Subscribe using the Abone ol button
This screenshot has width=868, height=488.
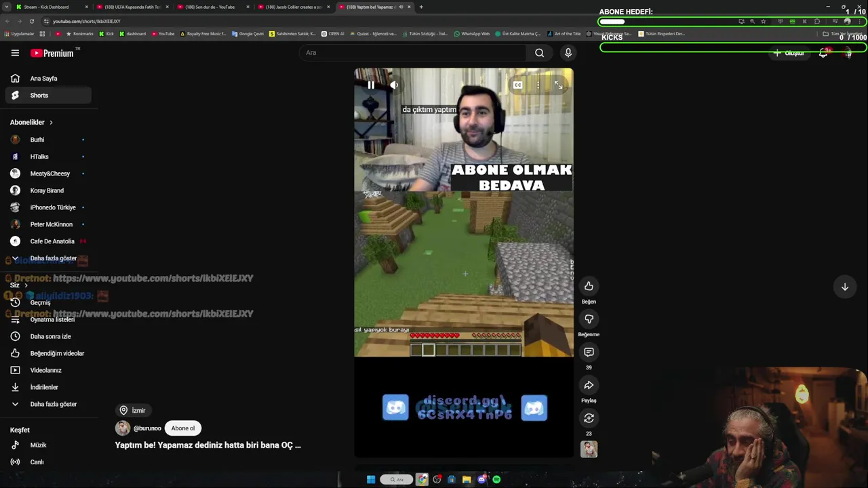point(182,428)
